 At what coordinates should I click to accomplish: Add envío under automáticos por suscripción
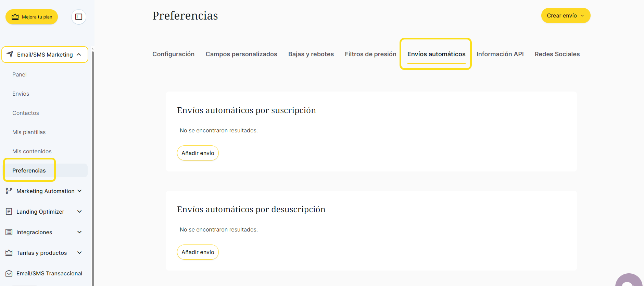coord(198,153)
